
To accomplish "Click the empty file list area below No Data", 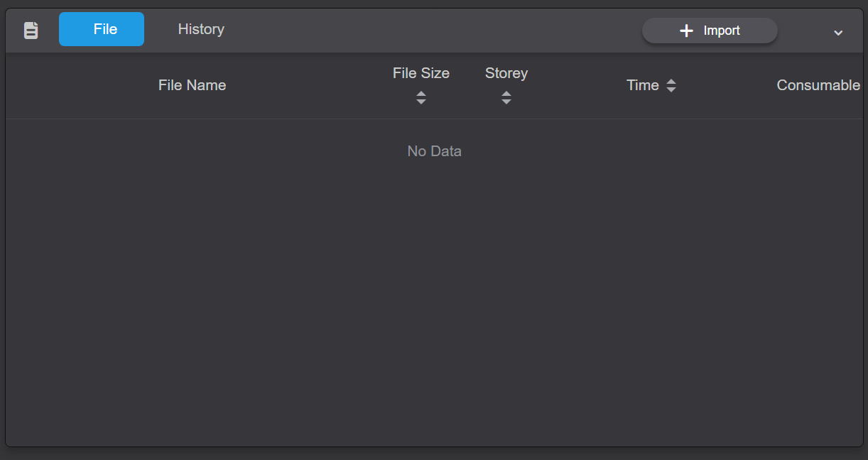I will pos(434,298).
